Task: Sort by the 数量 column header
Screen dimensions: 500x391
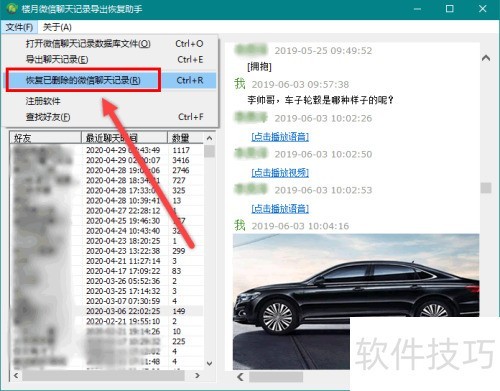Action: tap(185, 138)
